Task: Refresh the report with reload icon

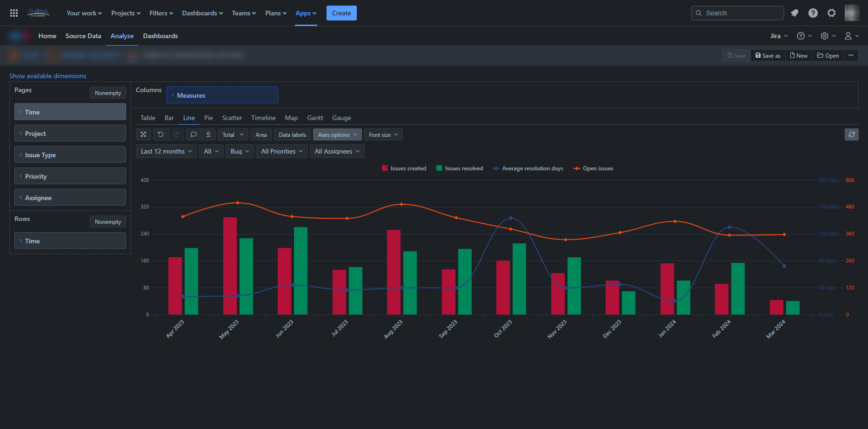Action: (851, 134)
